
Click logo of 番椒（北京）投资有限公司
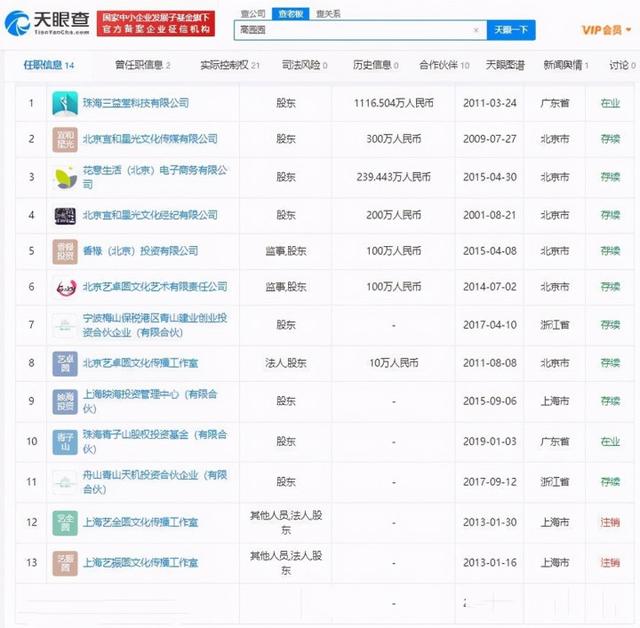[x=65, y=251]
